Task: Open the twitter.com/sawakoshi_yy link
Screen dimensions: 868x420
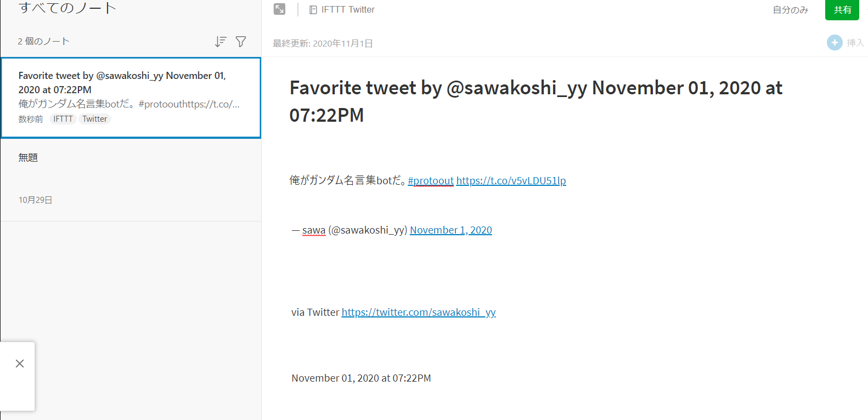Action: click(419, 313)
